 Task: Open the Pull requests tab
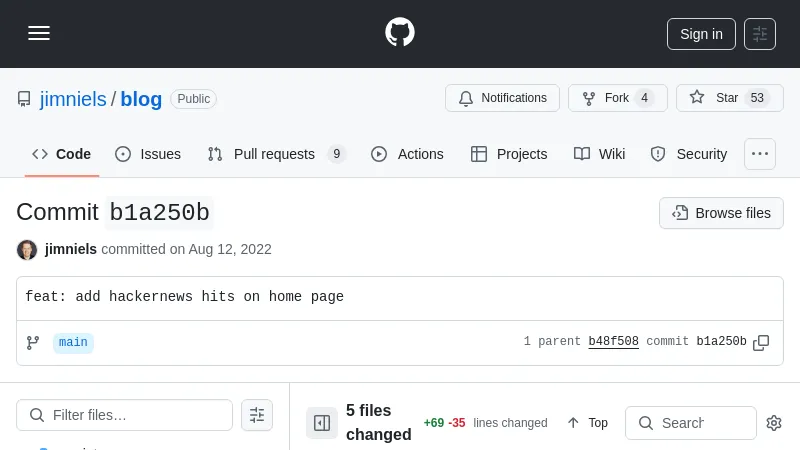pos(275,154)
